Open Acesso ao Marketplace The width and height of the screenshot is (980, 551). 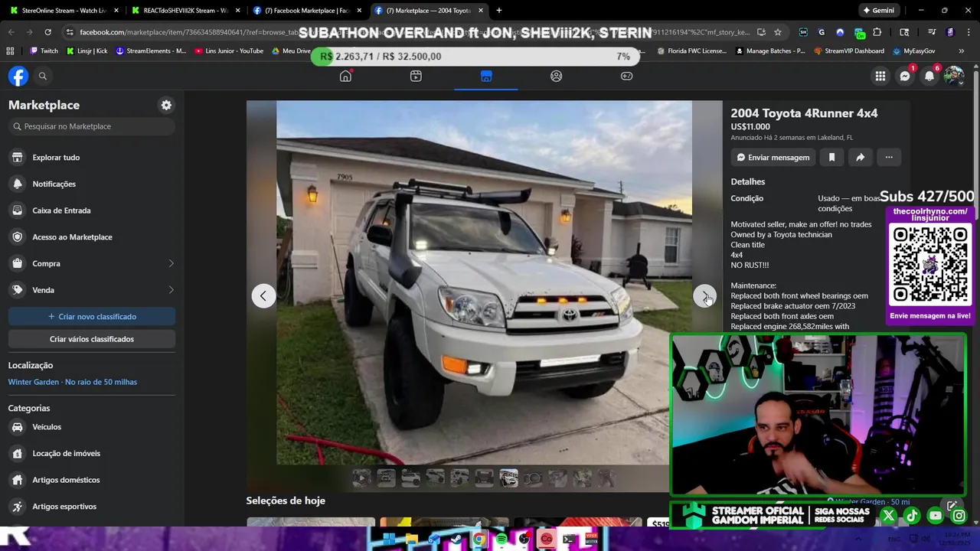click(x=92, y=236)
